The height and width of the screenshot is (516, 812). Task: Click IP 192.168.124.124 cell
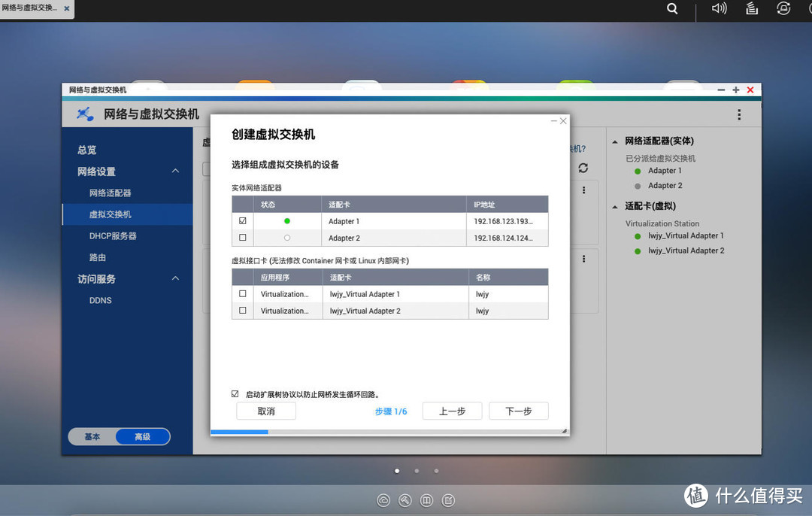[x=507, y=238]
